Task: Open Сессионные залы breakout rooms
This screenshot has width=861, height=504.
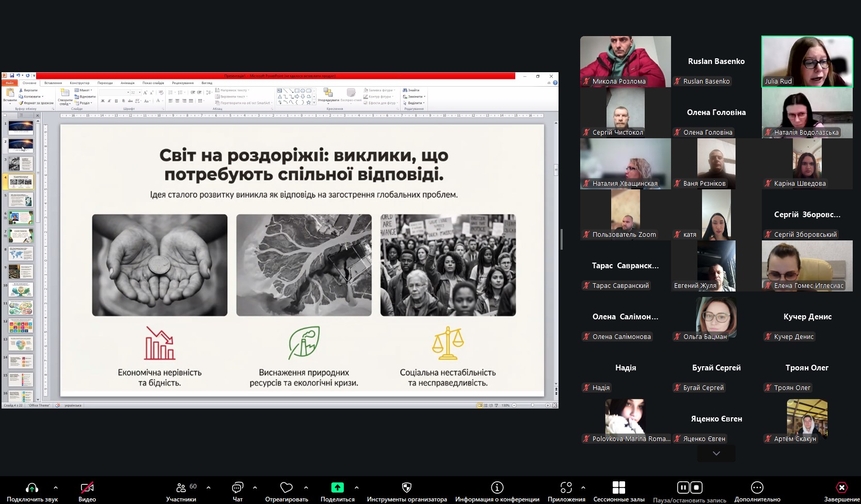Action: (619, 487)
